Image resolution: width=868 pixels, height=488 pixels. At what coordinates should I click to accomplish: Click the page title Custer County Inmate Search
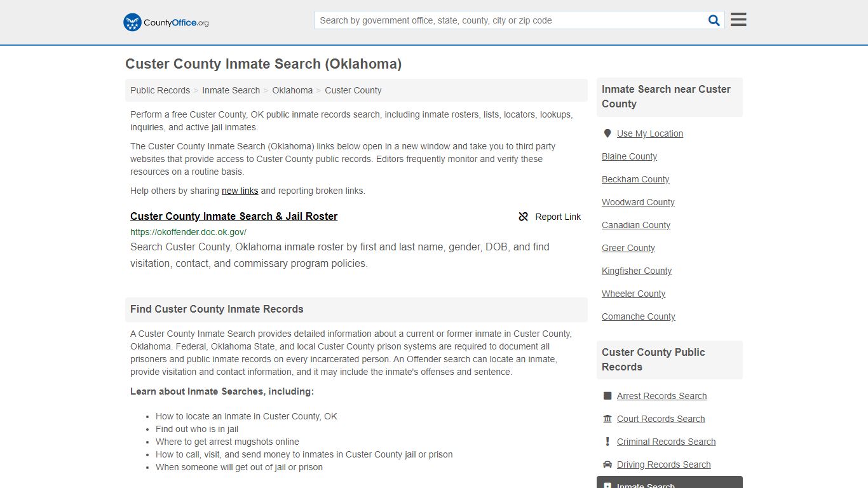(263, 64)
